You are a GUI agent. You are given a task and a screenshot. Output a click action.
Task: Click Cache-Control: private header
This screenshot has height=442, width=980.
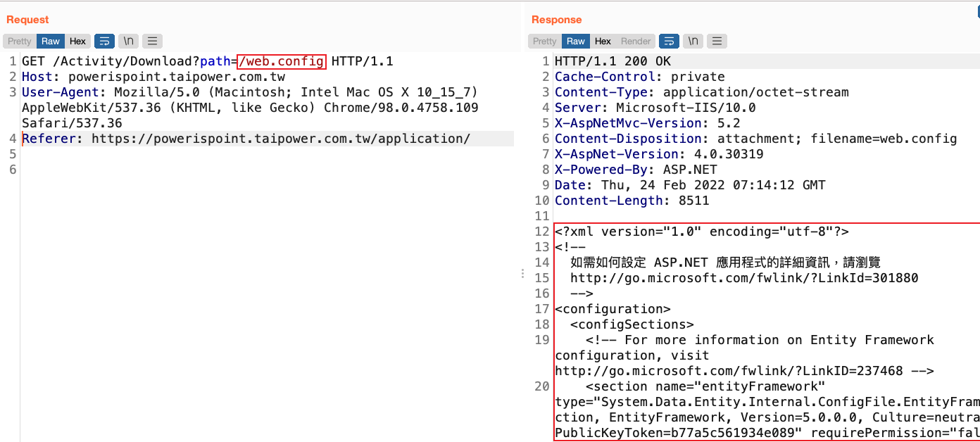click(639, 77)
